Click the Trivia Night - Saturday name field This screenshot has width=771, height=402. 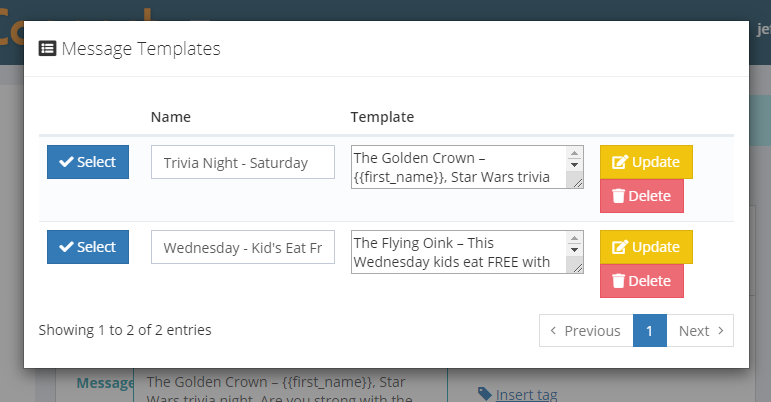(x=243, y=162)
